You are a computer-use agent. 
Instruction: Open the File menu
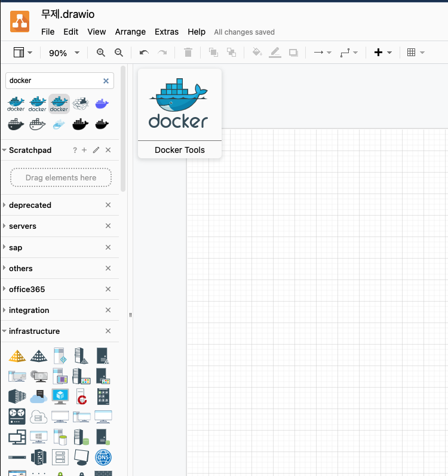pyautogui.click(x=48, y=32)
